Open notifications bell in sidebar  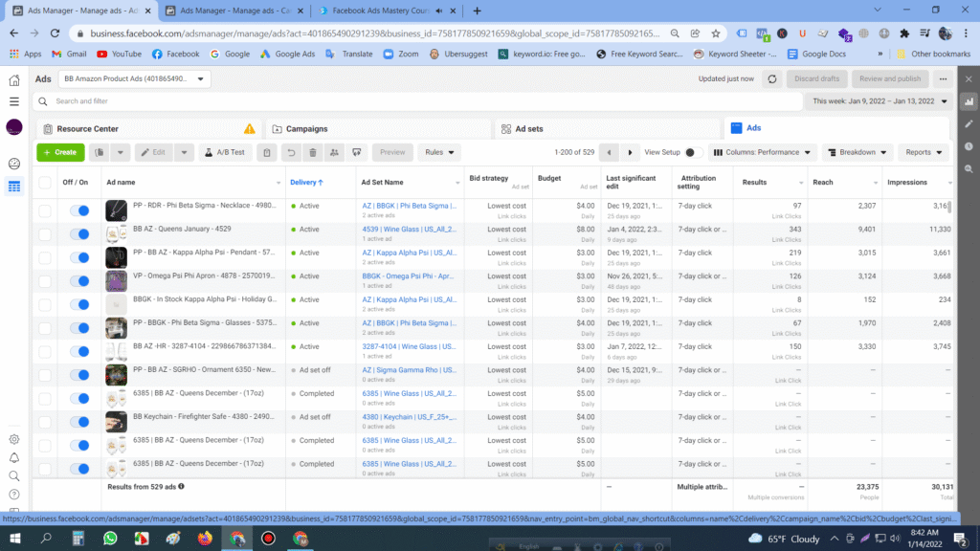[x=14, y=458]
